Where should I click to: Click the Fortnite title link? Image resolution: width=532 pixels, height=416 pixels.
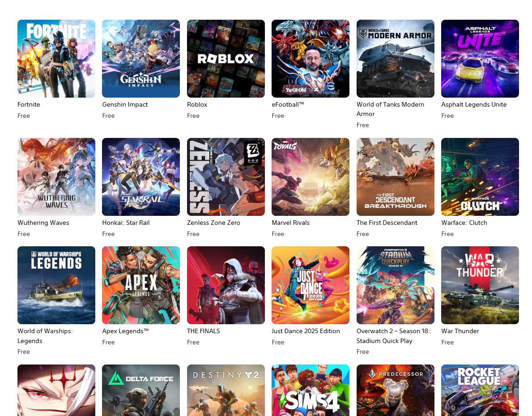pos(29,105)
